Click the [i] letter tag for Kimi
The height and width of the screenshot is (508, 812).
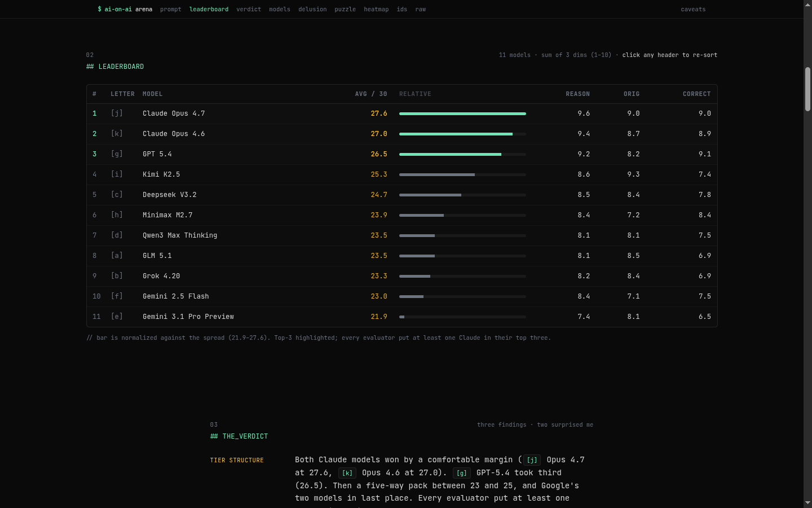click(117, 174)
